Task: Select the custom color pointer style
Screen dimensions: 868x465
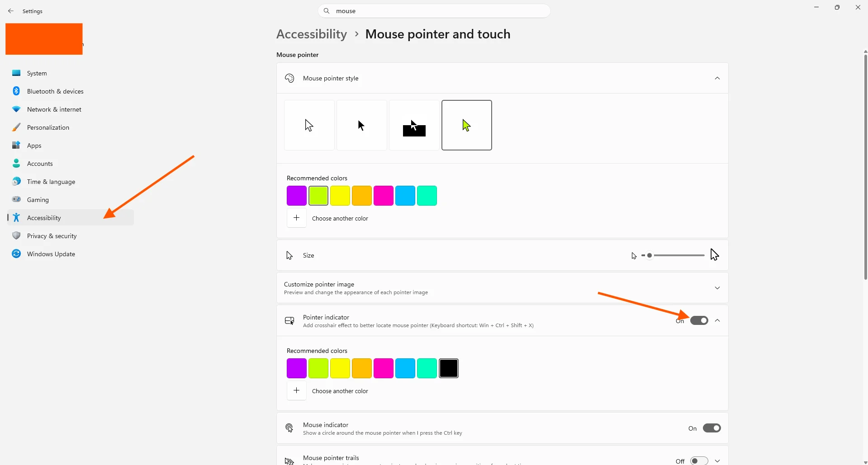Action: (467, 125)
